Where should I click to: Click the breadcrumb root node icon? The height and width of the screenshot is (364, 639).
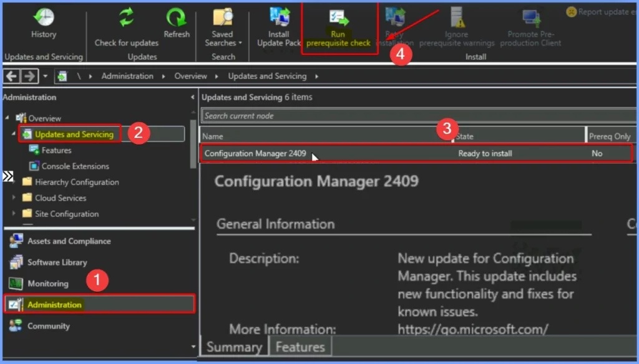(62, 76)
